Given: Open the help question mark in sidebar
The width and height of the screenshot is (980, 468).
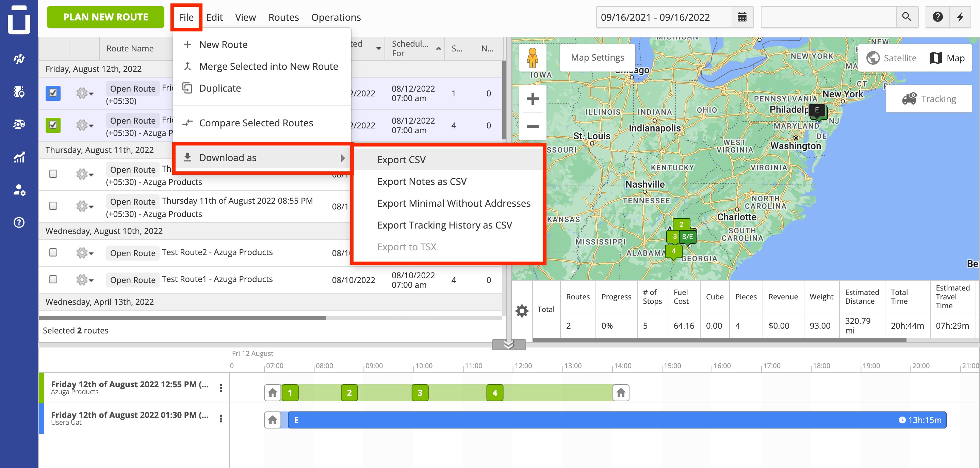Looking at the screenshot, I should (x=19, y=222).
